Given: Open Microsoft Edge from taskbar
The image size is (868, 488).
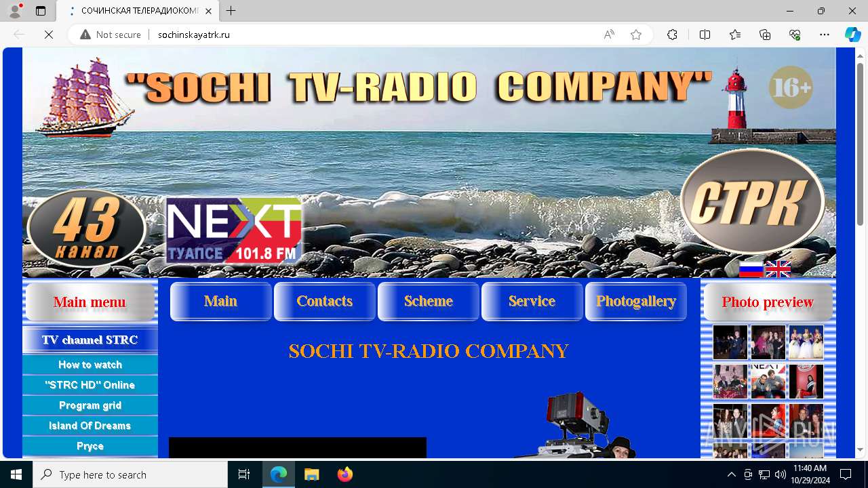Looking at the screenshot, I should pos(279,474).
